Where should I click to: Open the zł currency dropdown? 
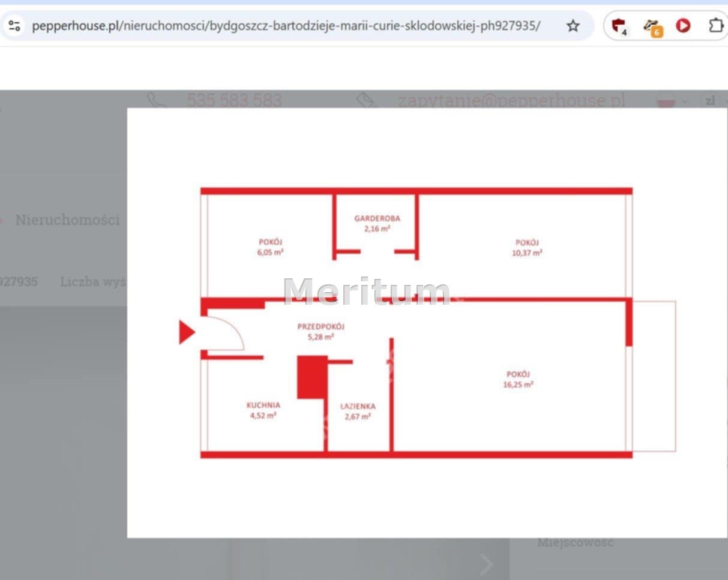point(711,101)
